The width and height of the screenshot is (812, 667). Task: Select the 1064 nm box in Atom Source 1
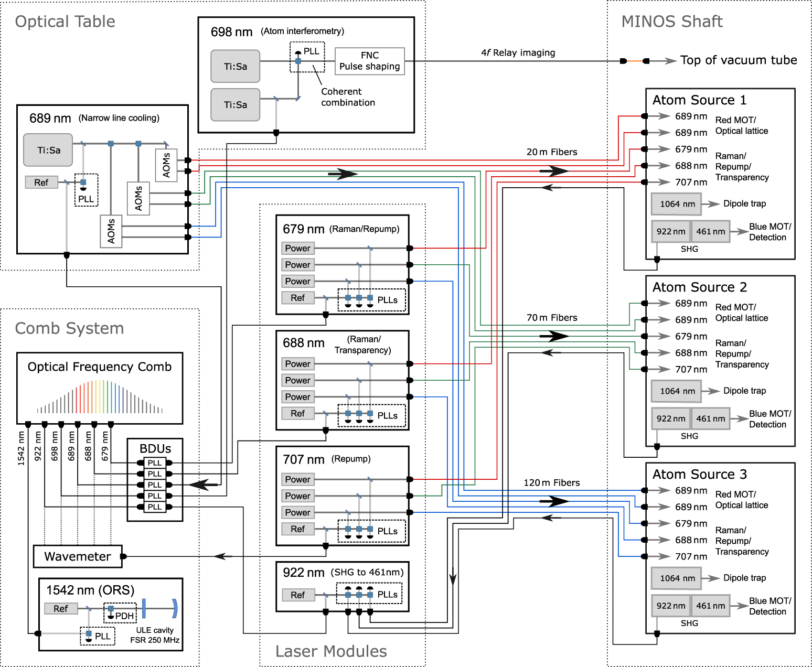677,204
